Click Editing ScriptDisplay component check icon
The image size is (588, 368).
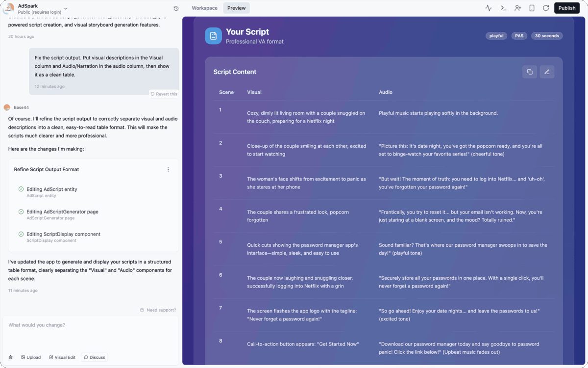[x=21, y=234]
